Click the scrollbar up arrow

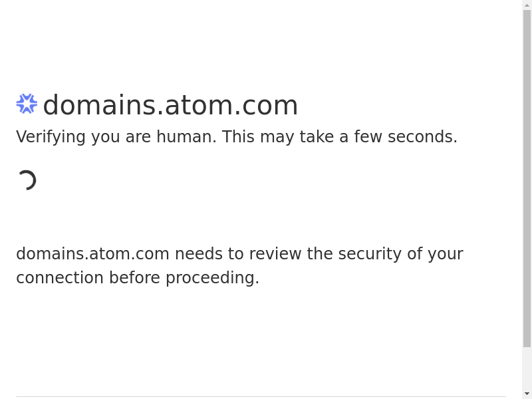(527, 5)
